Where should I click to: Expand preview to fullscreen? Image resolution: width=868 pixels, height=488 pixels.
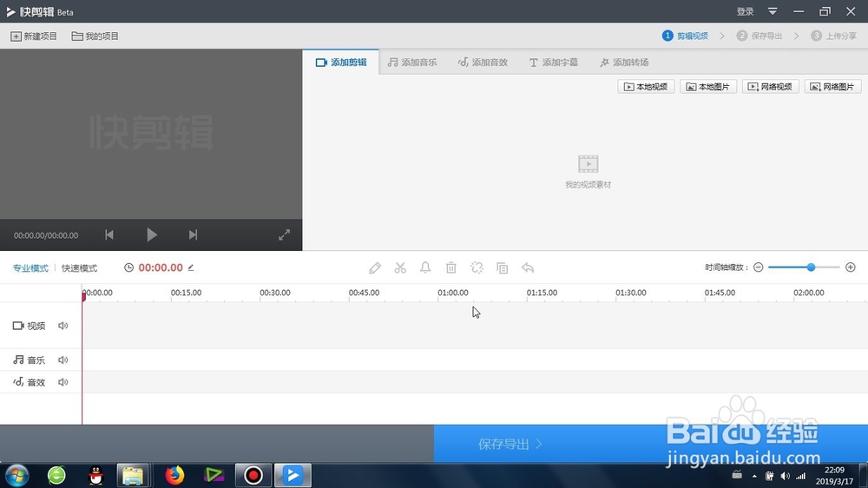click(284, 234)
